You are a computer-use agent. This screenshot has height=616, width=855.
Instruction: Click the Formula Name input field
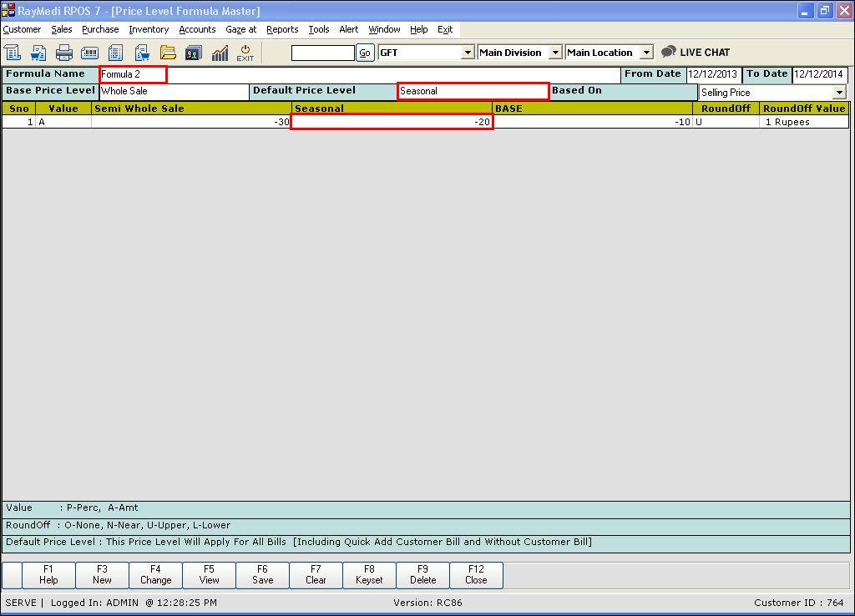coord(133,74)
